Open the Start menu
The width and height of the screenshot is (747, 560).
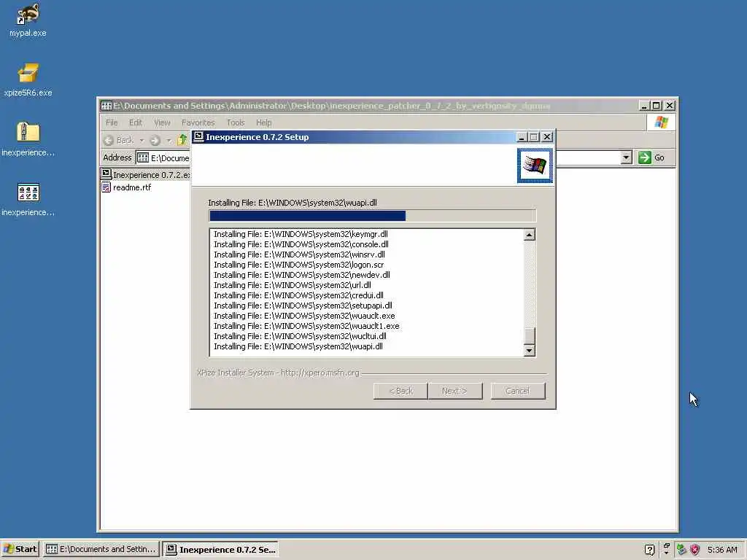(20, 549)
